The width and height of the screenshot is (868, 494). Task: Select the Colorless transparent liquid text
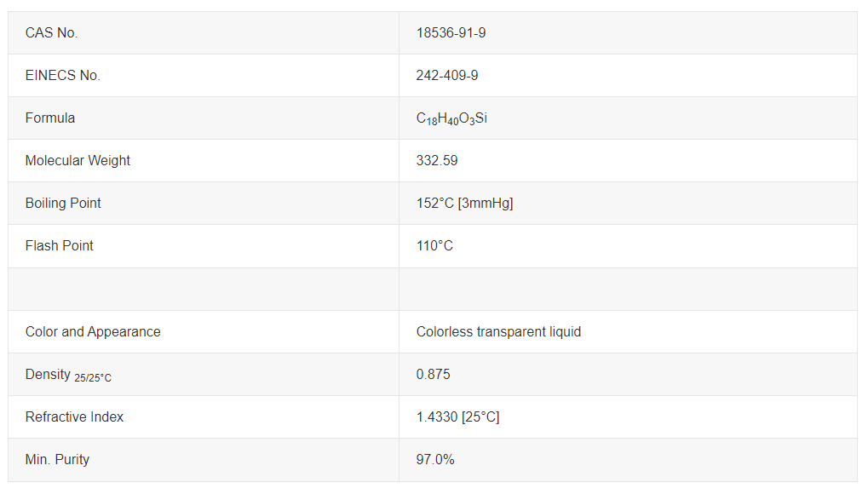coord(498,331)
